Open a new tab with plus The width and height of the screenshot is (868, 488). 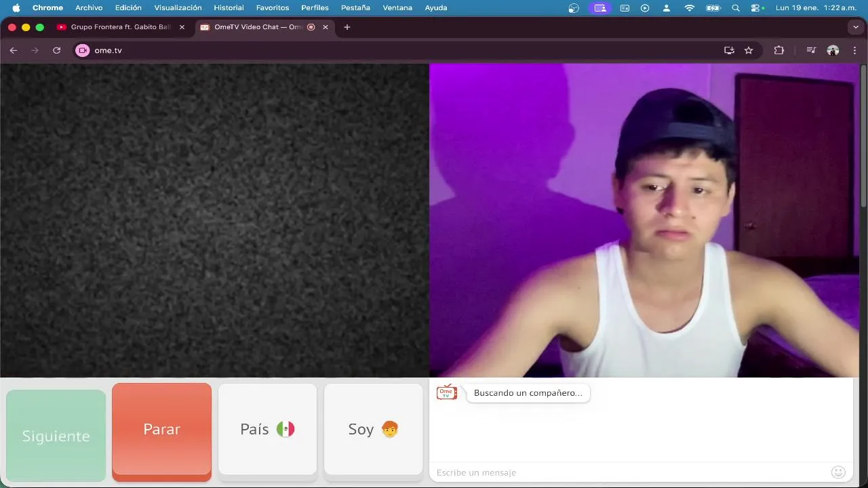click(347, 27)
